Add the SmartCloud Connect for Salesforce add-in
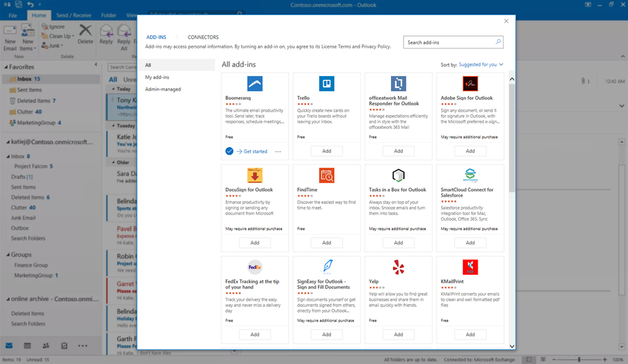This screenshot has height=364, width=628. (x=470, y=243)
